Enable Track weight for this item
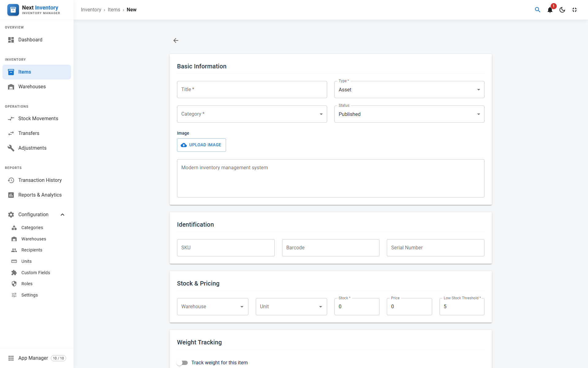 point(182,363)
